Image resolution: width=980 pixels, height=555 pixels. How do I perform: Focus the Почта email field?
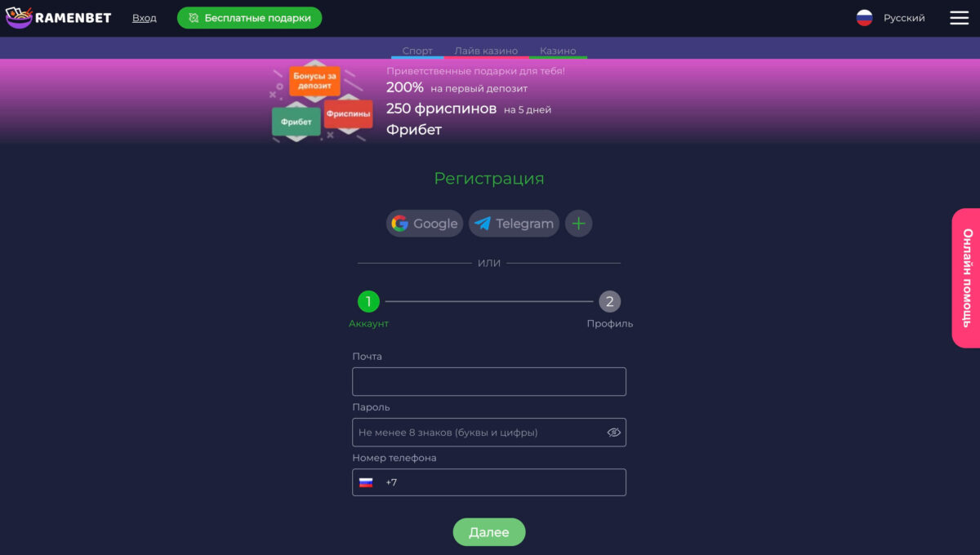[489, 382]
